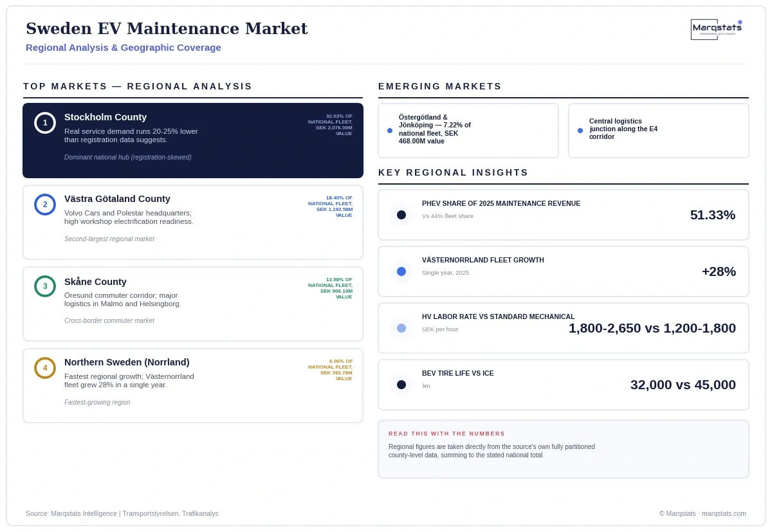This screenshot has height=532, width=772.
Task: Click the Sweden EV Maintenance Market title
Action: pos(167,28)
